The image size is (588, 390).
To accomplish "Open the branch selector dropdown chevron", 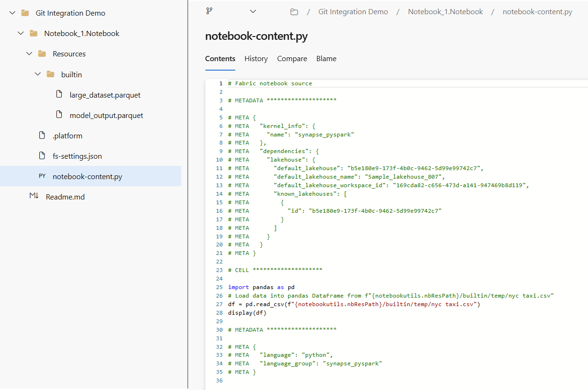I will coord(253,11).
